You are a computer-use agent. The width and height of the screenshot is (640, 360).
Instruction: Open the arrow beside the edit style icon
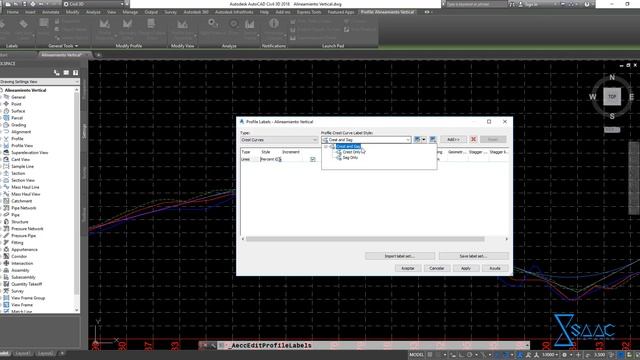tap(424, 140)
